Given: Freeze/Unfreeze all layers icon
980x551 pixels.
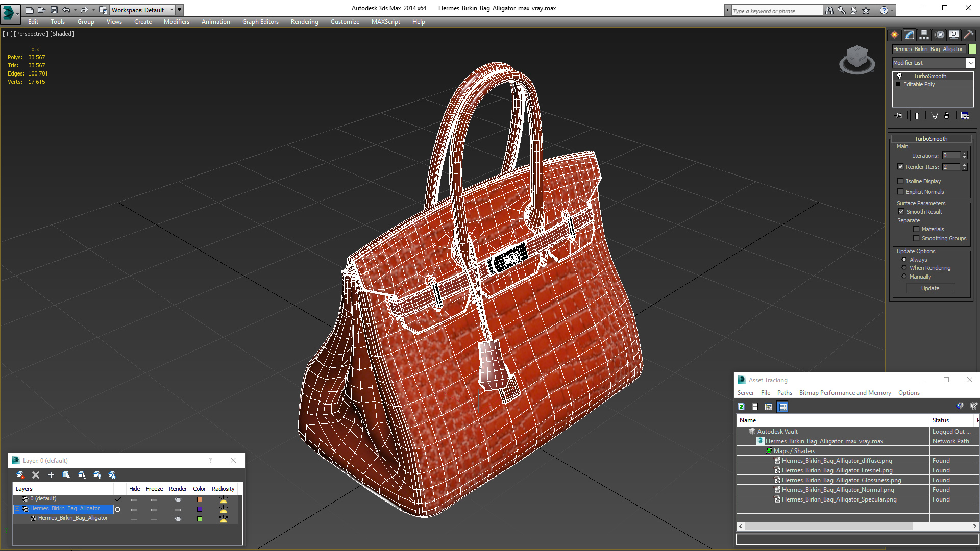Looking at the screenshot, I should [x=112, y=475].
